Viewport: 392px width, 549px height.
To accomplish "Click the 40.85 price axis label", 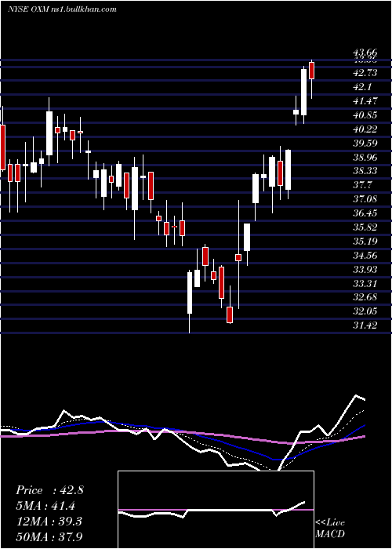I will pos(365,115).
